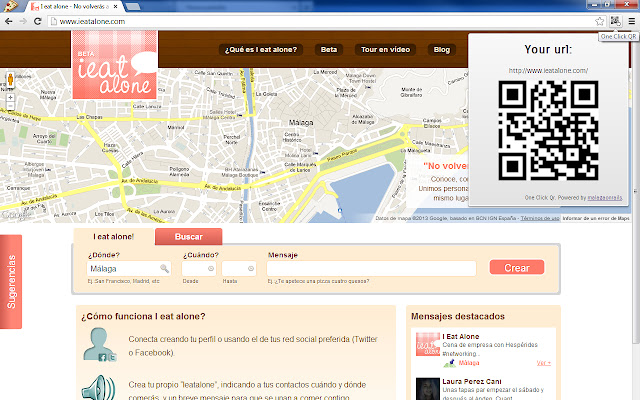This screenshot has height=400, width=640.
Task: Open the Chrome menu hamburger icon
Action: (x=631, y=21)
